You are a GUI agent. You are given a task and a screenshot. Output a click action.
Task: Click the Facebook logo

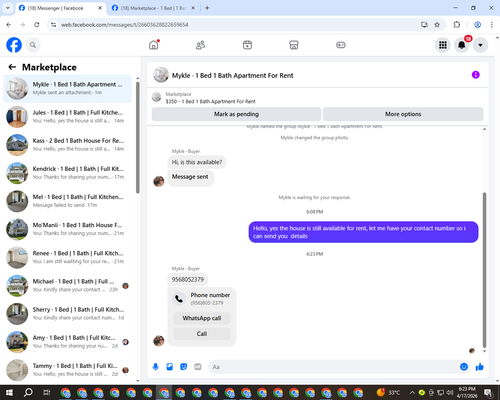coord(14,45)
